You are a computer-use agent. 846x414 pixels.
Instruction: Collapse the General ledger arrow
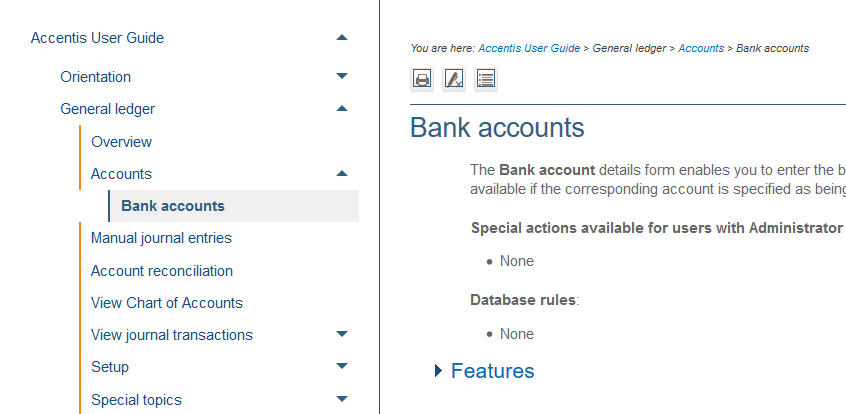coord(342,109)
